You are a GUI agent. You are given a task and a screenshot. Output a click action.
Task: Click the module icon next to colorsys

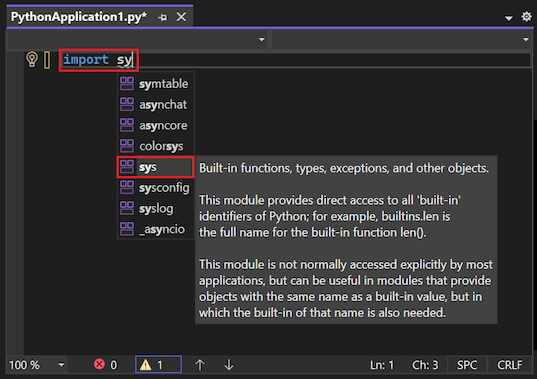[127, 146]
